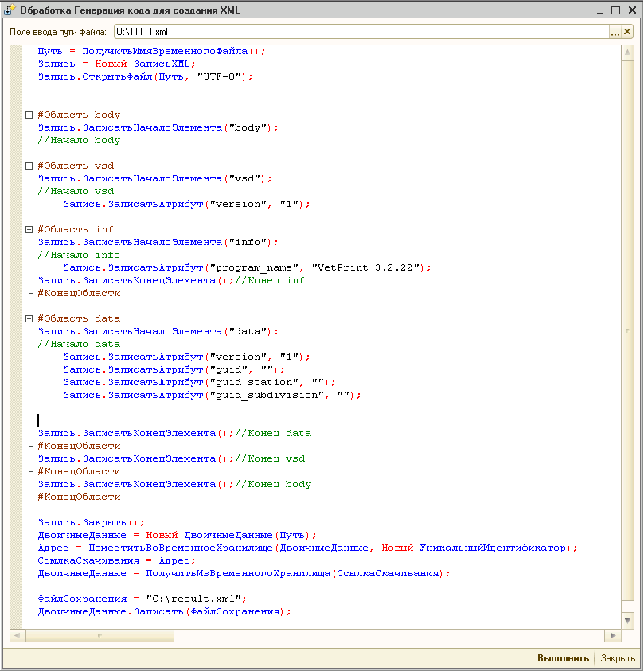The width and height of the screenshot is (644, 671).
Task: Close the window with the title bar X
Action: 631,10
